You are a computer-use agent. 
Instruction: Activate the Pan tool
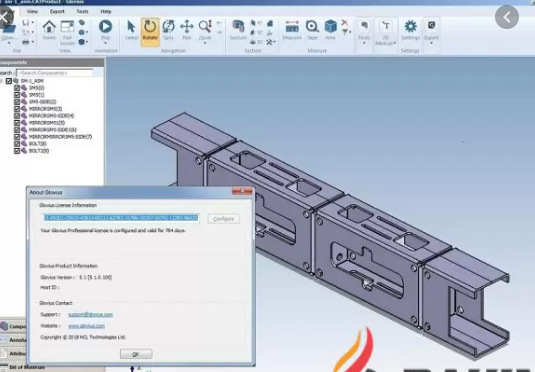(187, 30)
